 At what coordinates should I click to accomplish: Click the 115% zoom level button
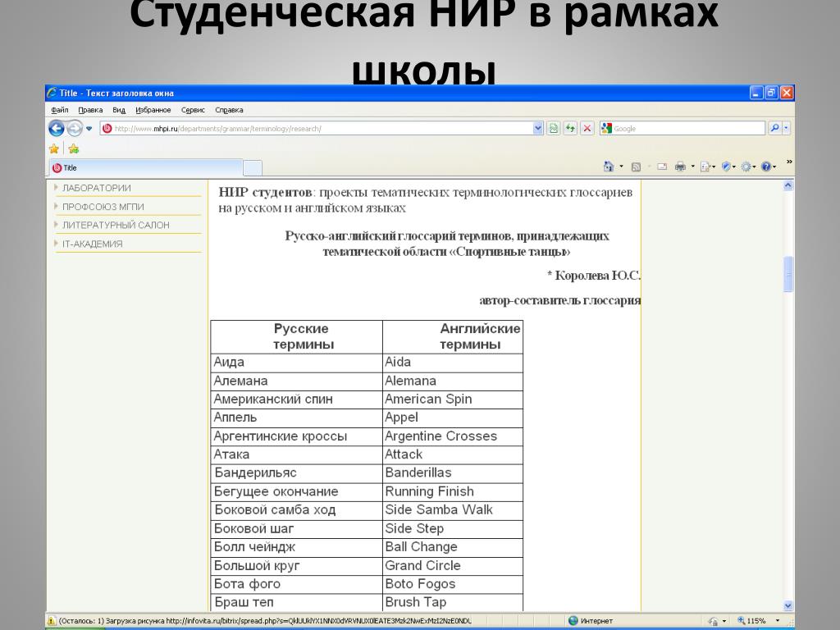[751, 620]
